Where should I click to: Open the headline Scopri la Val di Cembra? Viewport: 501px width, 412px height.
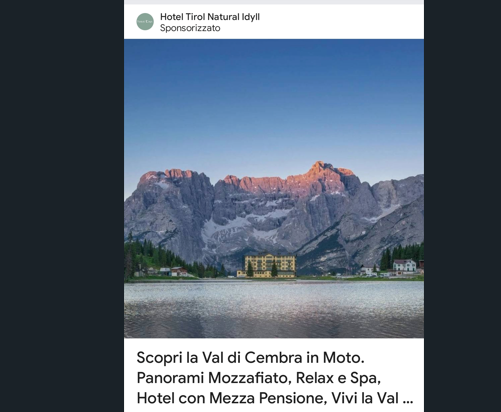click(x=250, y=358)
